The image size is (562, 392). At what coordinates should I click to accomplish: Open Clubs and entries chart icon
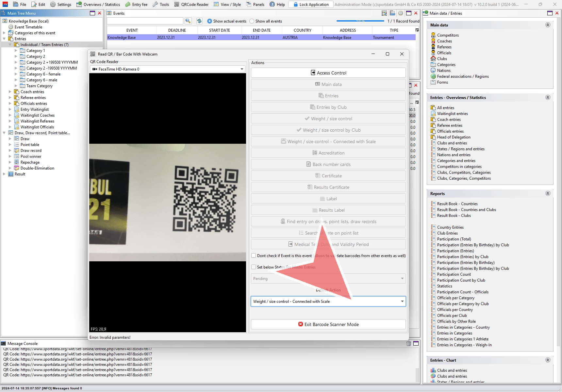[433, 370]
